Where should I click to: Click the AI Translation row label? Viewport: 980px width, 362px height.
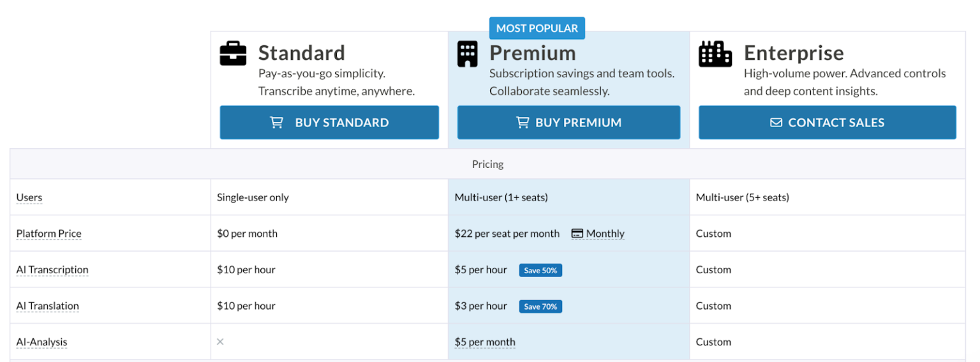(48, 306)
